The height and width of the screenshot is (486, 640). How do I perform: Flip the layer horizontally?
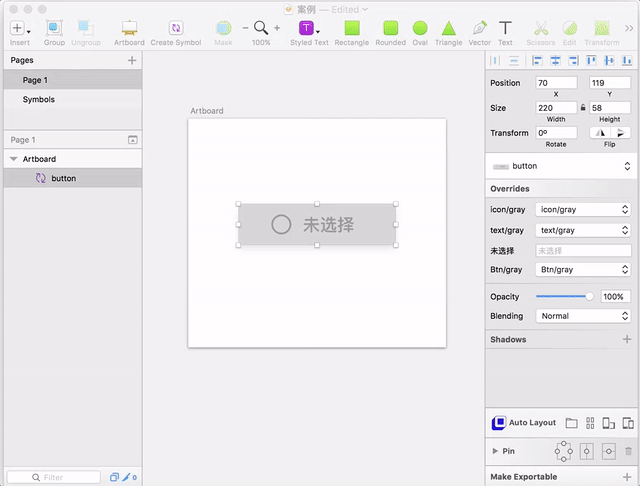click(600, 133)
